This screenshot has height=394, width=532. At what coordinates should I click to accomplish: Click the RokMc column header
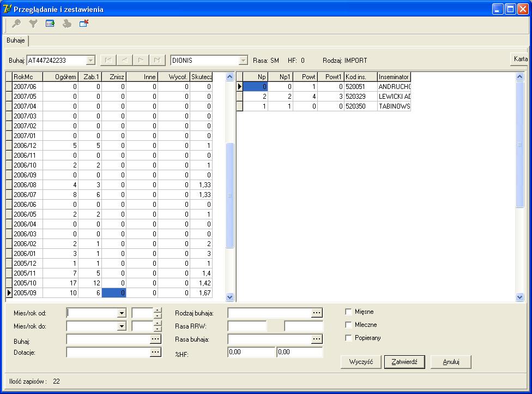[x=27, y=77]
